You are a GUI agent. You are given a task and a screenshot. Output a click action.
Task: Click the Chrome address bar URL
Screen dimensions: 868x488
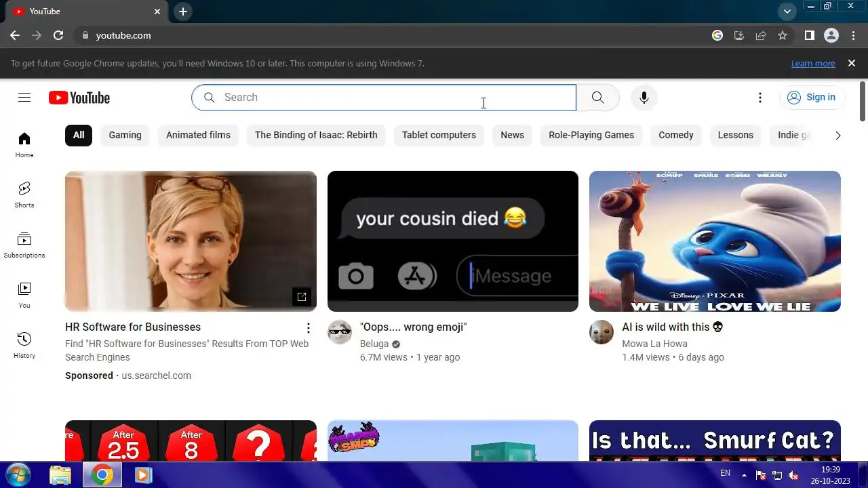[123, 35]
